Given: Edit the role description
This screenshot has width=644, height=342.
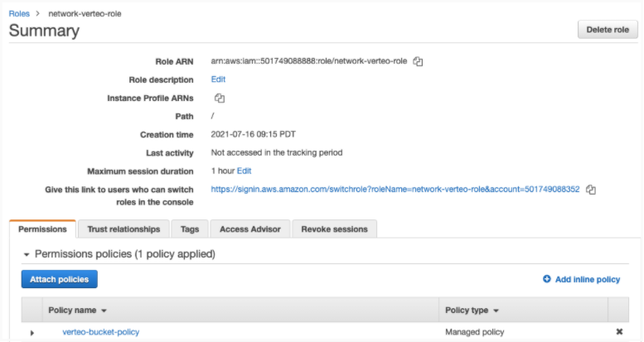Looking at the screenshot, I should click(218, 79).
